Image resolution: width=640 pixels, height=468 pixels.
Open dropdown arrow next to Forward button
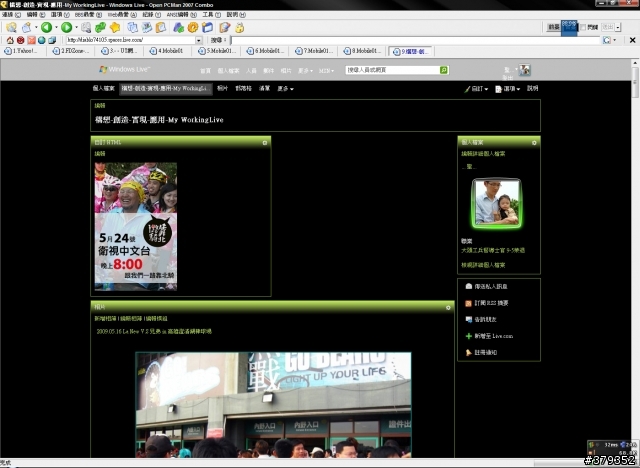tap(76, 27)
